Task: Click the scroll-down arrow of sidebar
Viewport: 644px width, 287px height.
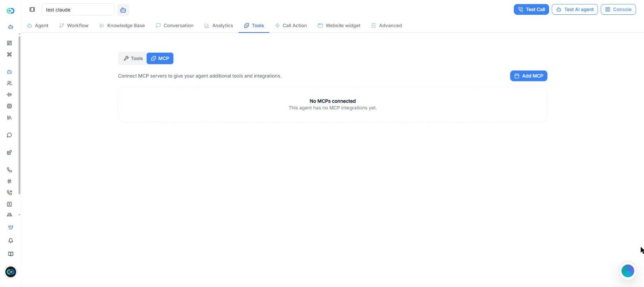Action: pyautogui.click(x=19, y=215)
